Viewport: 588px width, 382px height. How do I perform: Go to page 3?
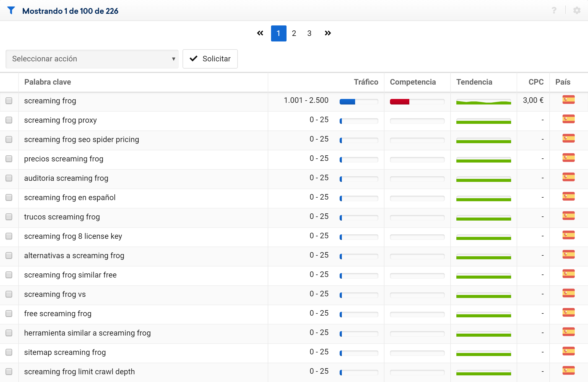[x=309, y=33]
